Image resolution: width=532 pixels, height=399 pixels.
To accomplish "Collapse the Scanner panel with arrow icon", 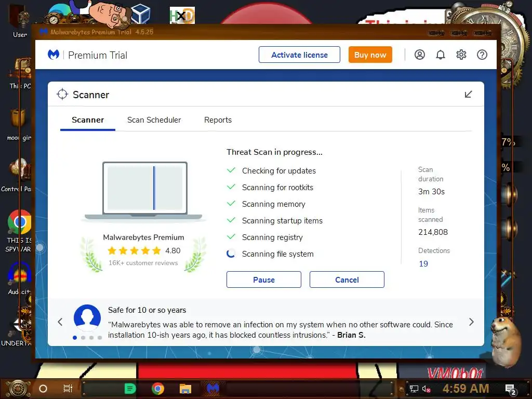I will click(468, 95).
